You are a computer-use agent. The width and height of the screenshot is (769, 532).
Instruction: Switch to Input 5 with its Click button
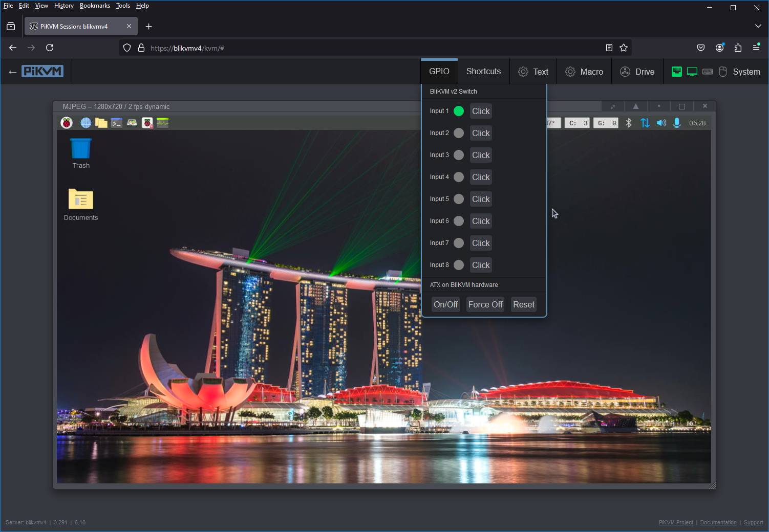click(x=481, y=199)
